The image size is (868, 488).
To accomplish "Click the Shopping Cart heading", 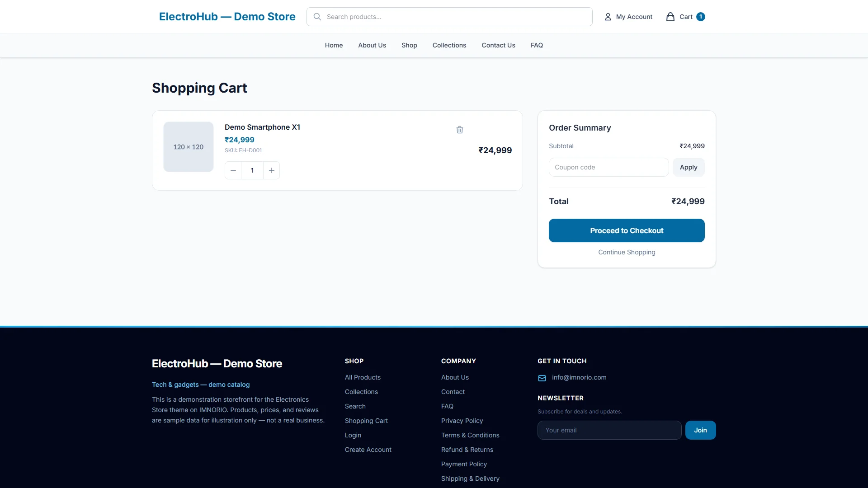I will coord(199,88).
